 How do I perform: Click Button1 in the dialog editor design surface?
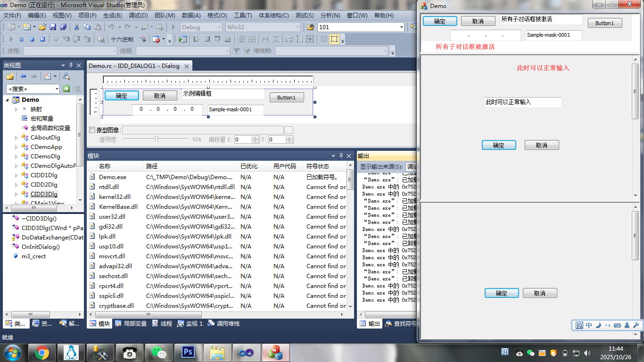[287, 98]
